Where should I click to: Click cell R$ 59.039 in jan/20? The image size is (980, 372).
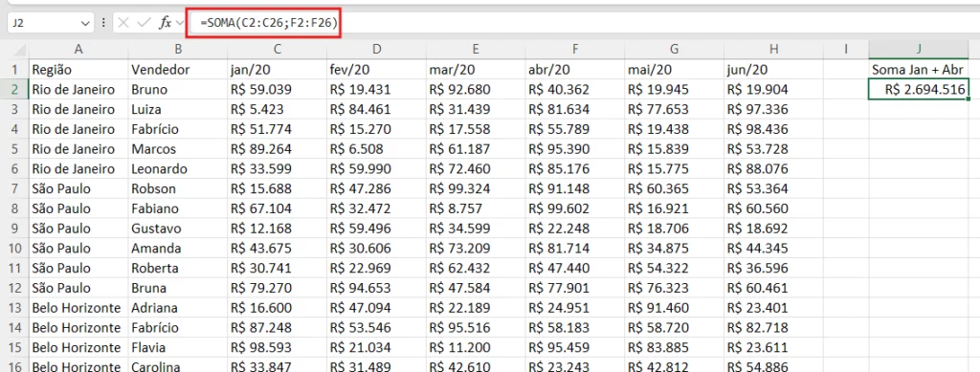pyautogui.click(x=277, y=89)
